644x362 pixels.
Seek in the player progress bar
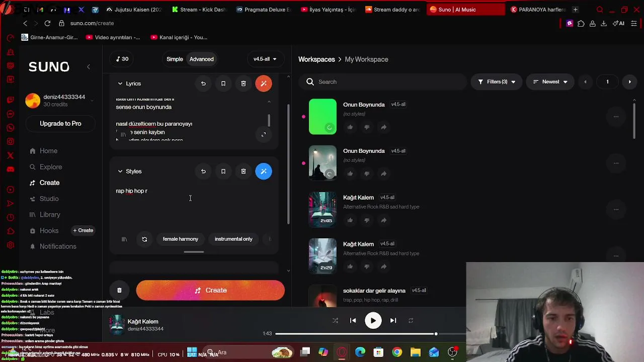tap(370, 334)
